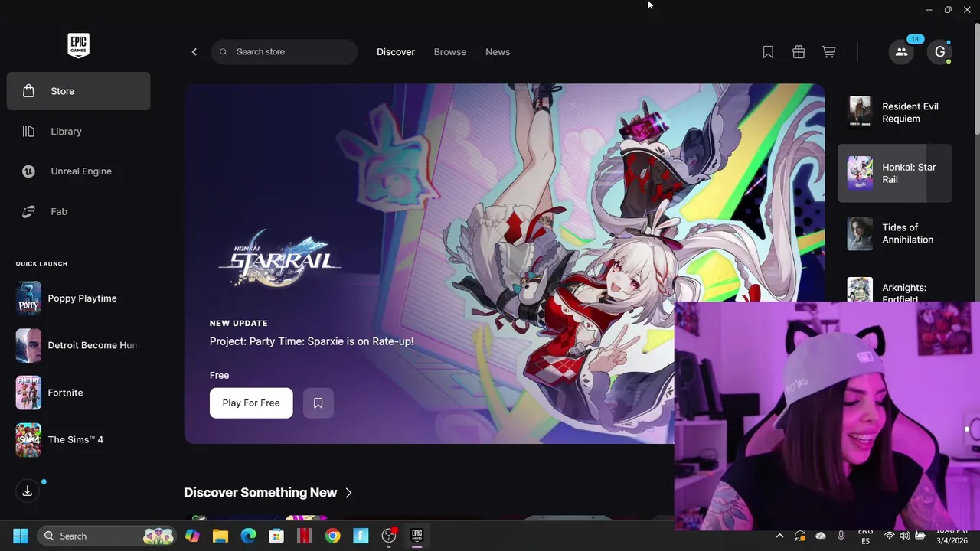Open Unreal Engine in the sidebar
980x551 pixels.
click(78, 171)
